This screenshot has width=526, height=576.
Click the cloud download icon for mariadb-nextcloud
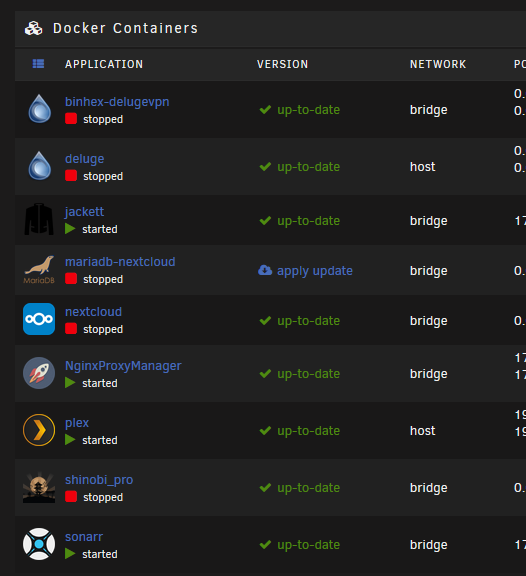tap(265, 270)
